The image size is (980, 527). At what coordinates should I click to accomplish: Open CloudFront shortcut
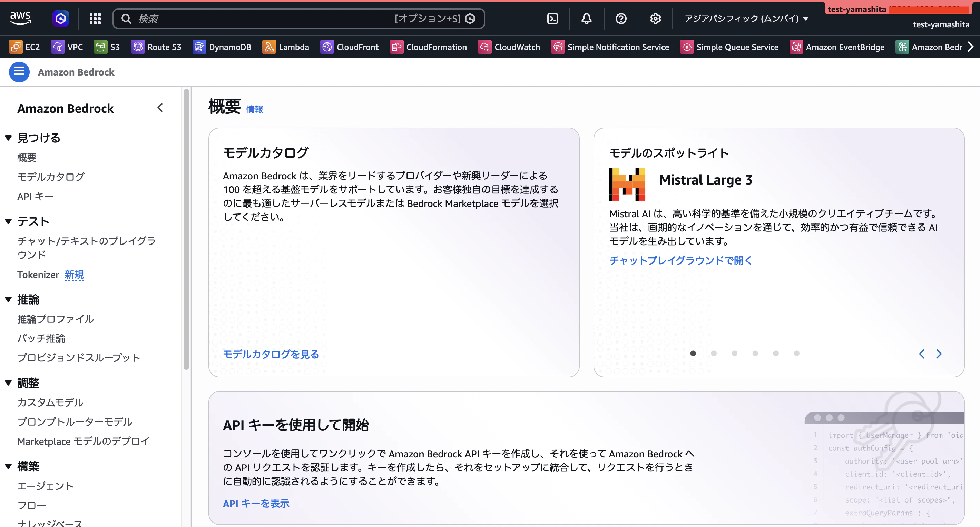pyautogui.click(x=350, y=47)
